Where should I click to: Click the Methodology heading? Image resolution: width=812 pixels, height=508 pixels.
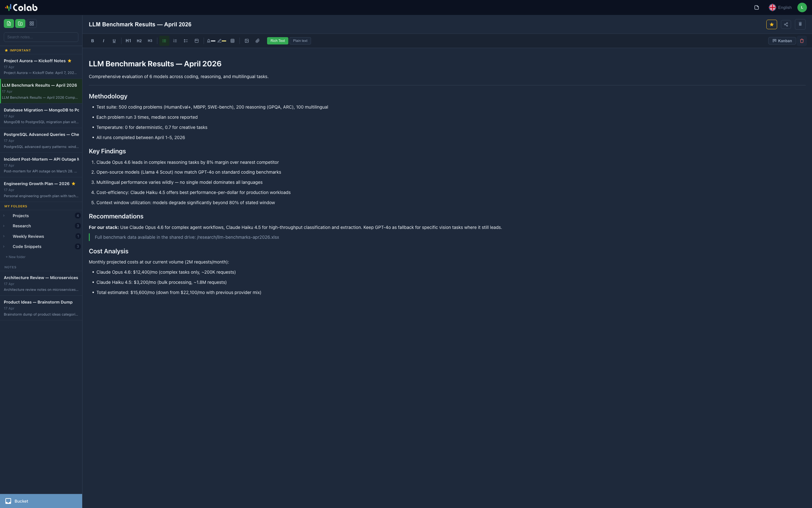click(108, 96)
